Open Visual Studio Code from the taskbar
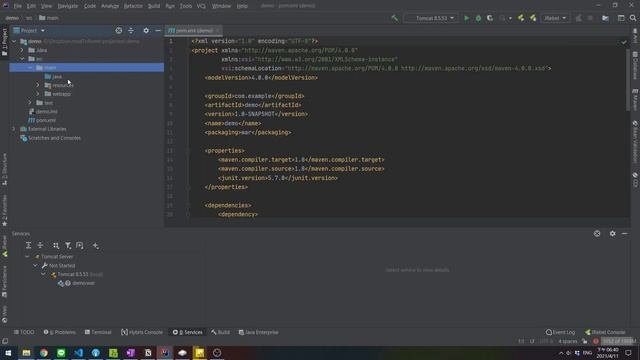Screen dimensions: 640x360 (78, 353)
